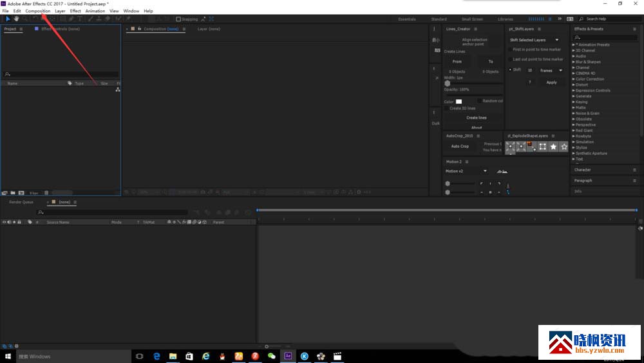Select the Shift radio option

[510, 70]
